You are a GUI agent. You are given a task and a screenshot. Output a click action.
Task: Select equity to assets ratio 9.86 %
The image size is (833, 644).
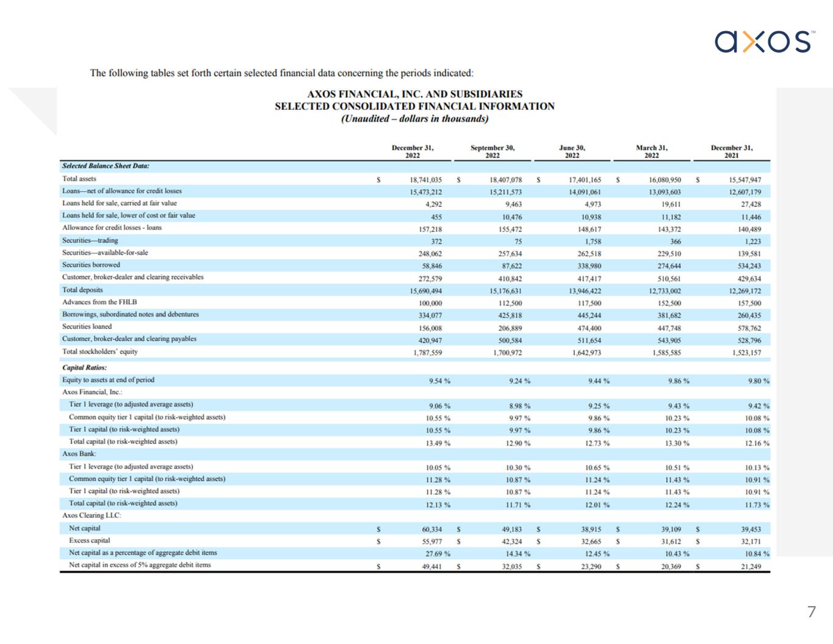tap(679, 381)
